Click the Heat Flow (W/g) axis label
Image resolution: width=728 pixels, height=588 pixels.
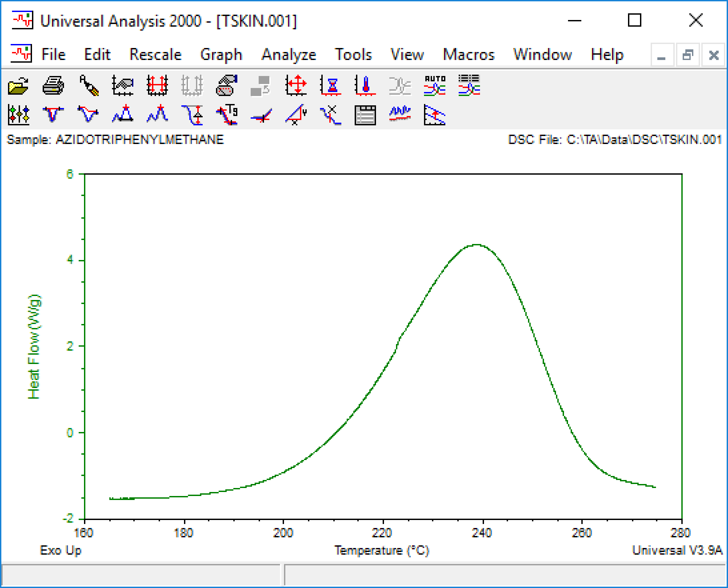(34, 347)
